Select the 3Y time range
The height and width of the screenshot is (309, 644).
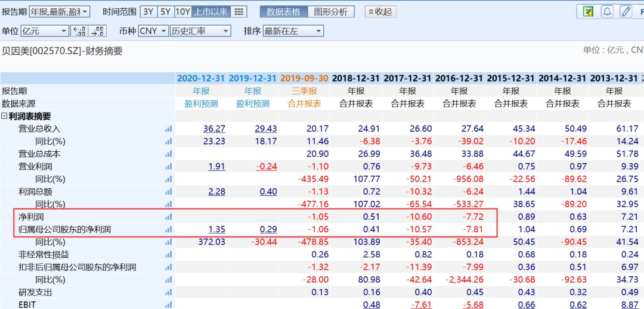148,12
